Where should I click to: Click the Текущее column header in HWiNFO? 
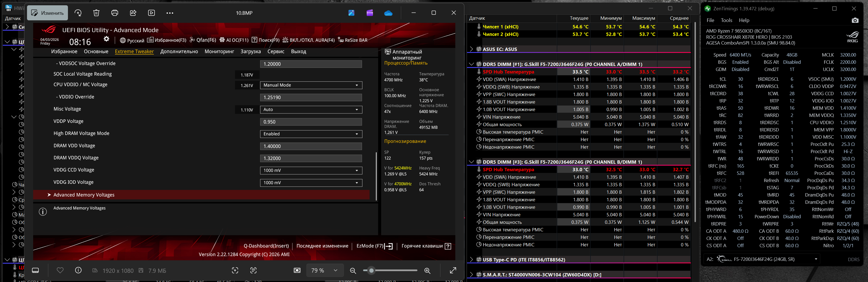tap(579, 18)
